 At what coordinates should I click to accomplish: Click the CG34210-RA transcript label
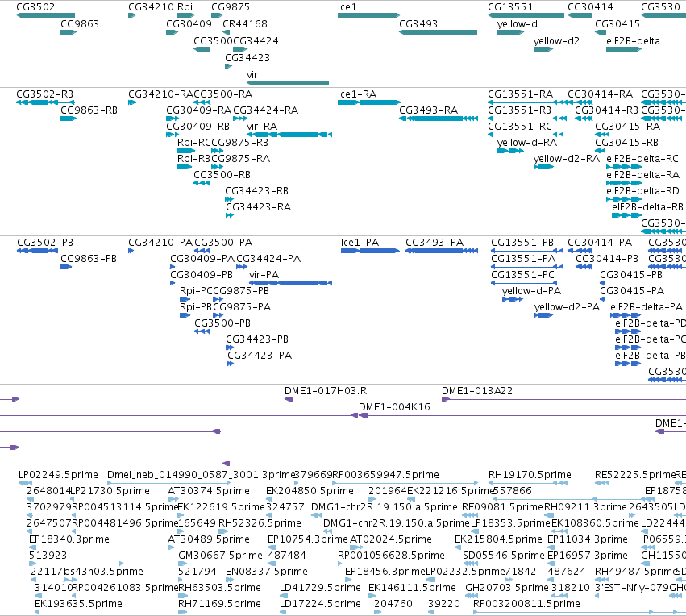160,94
